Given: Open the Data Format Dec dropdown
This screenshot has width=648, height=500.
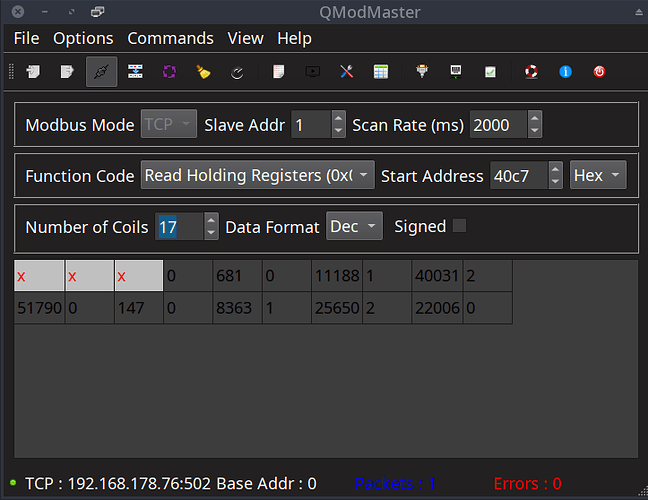Looking at the screenshot, I should tap(354, 226).
